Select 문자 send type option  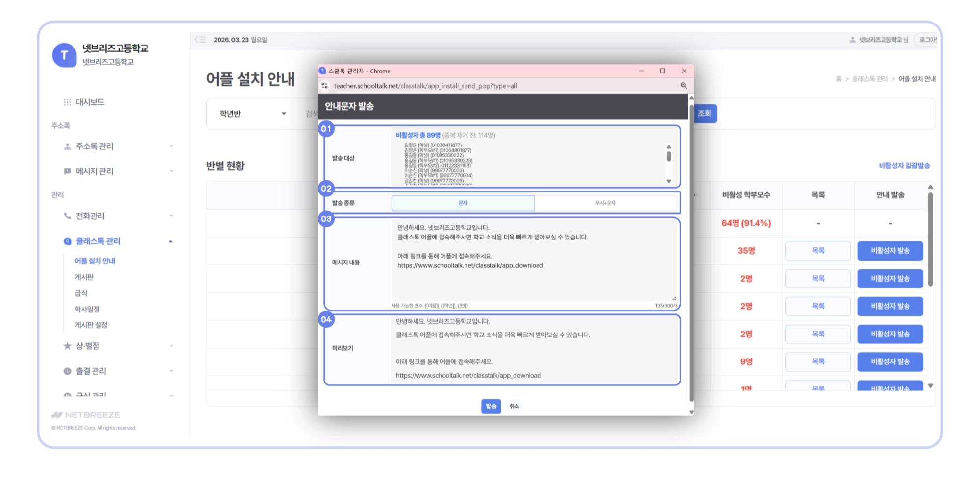[463, 203]
